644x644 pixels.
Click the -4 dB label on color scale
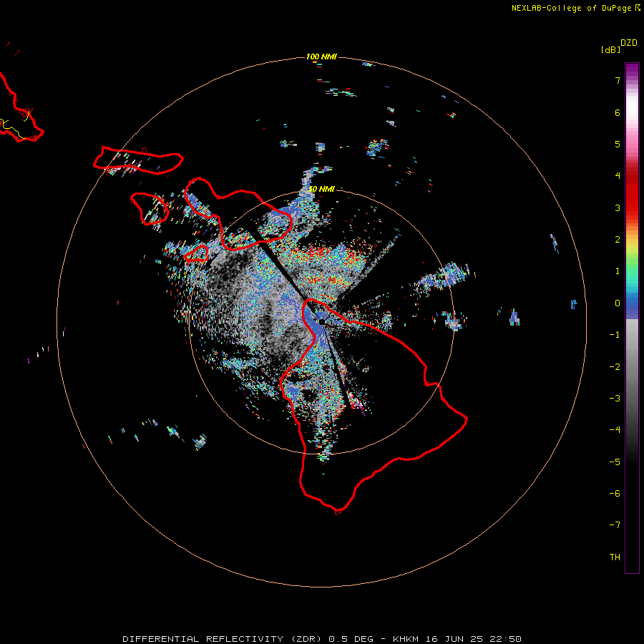[x=615, y=430]
